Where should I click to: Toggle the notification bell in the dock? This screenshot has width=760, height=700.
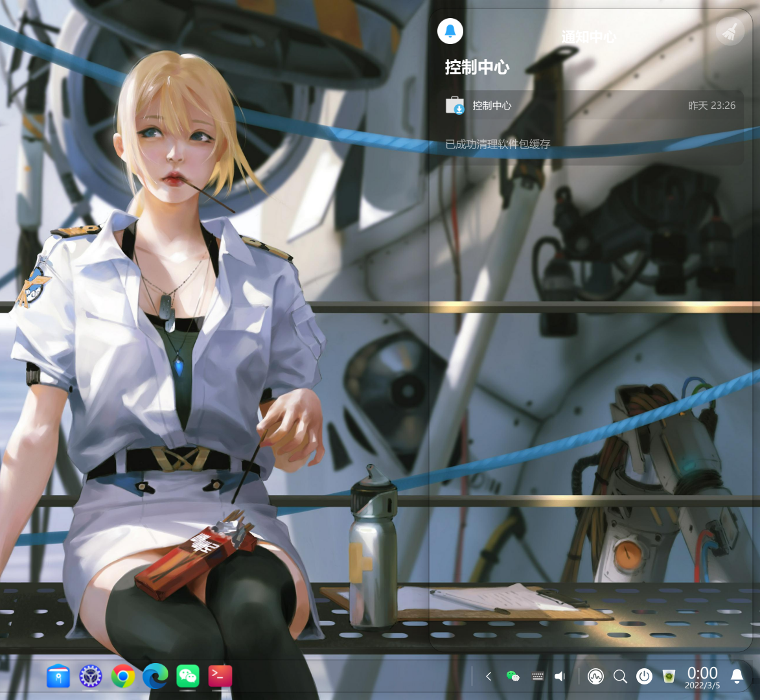coord(737,676)
